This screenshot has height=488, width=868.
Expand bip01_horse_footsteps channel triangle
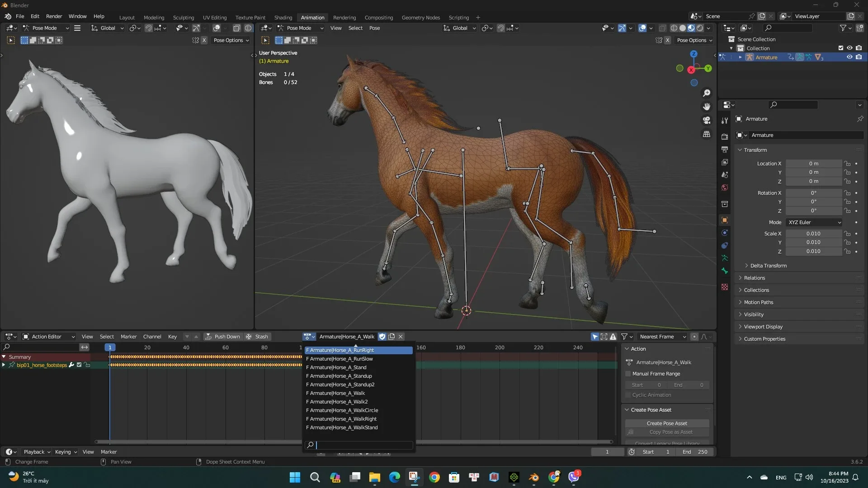click(4, 365)
